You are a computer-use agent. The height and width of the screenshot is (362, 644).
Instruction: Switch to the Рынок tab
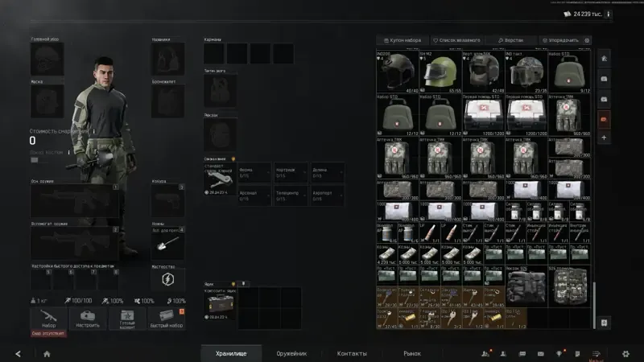(412, 353)
